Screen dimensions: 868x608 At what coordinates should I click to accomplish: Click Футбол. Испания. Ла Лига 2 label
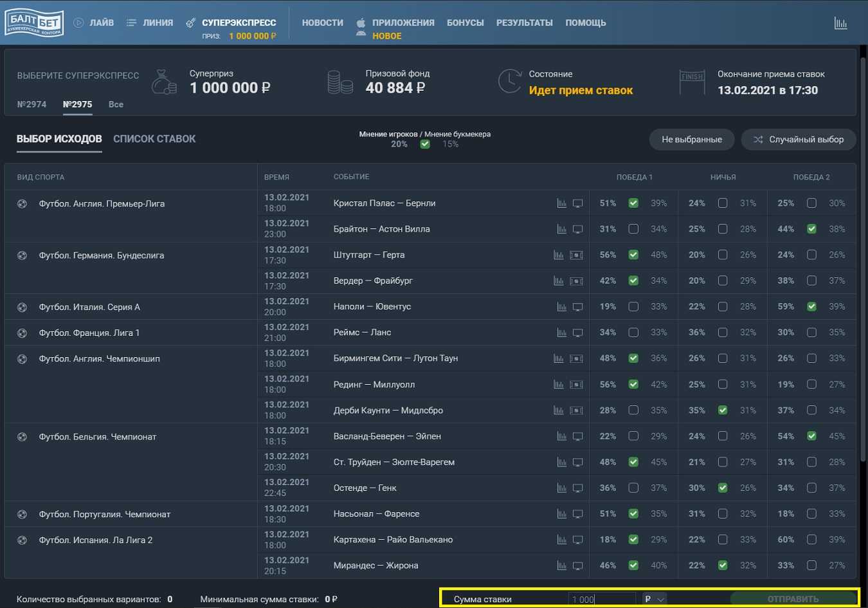click(x=96, y=540)
